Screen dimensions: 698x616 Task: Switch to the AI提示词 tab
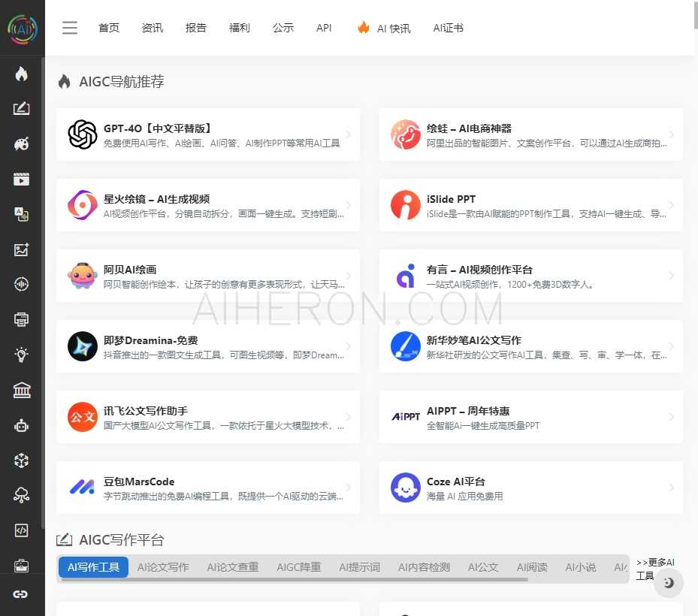click(360, 567)
